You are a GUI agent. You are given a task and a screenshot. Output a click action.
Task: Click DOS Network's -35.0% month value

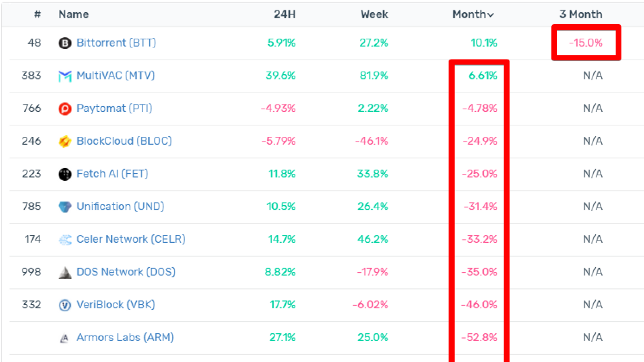[479, 272]
